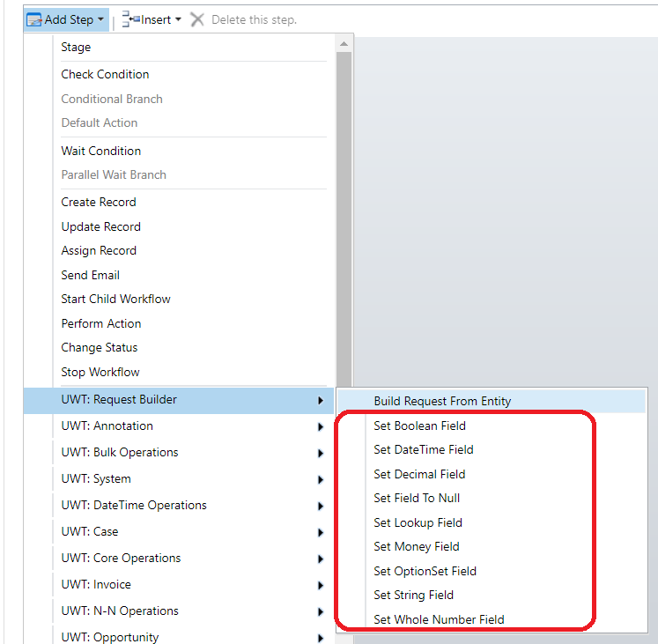Open the Insert dropdown arrow
Image resolution: width=658 pixels, height=644 pixels.
tap(178, 20)
